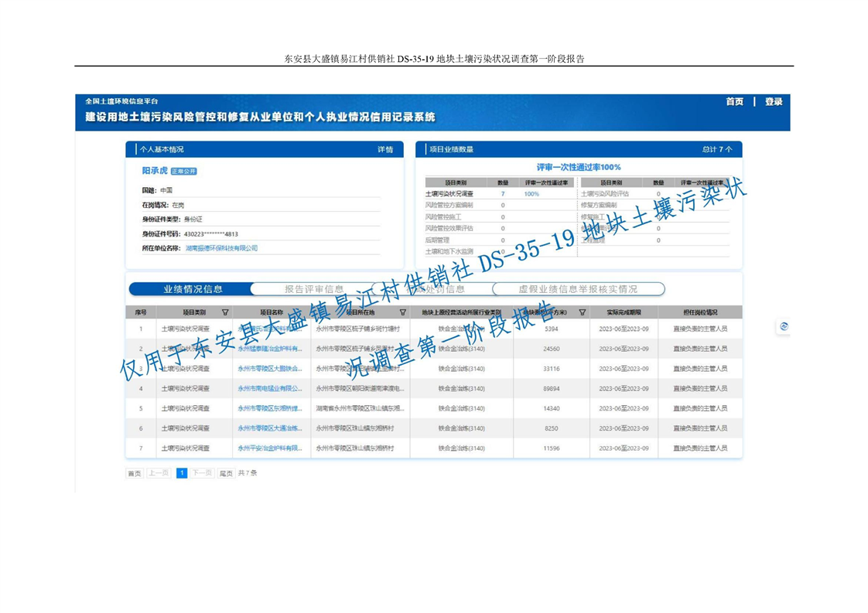Switch to the 业绩情况信息 tab

(193, 289)
